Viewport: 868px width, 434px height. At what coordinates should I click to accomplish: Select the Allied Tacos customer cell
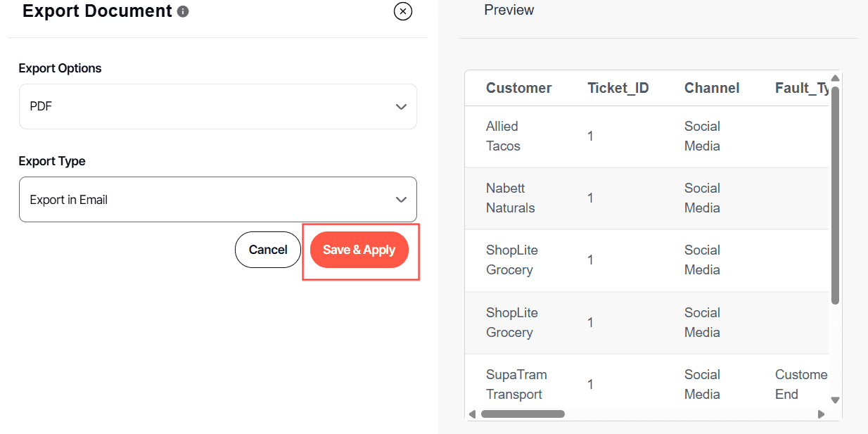click(503, 136)
